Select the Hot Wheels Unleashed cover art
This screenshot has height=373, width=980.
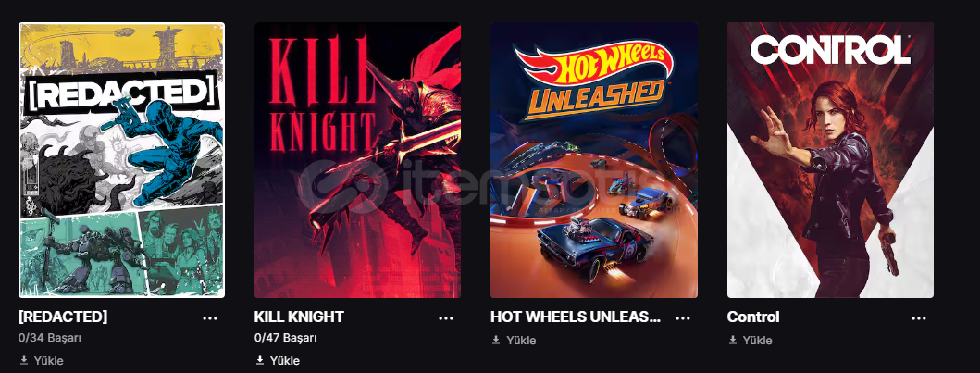pyautogui.click(x=594, y=160)
